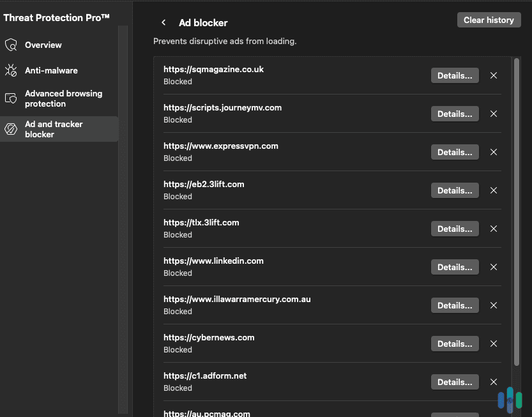The image size is (532, 417).
Task: Clear the ad blocker history
Action: point(489,19)
